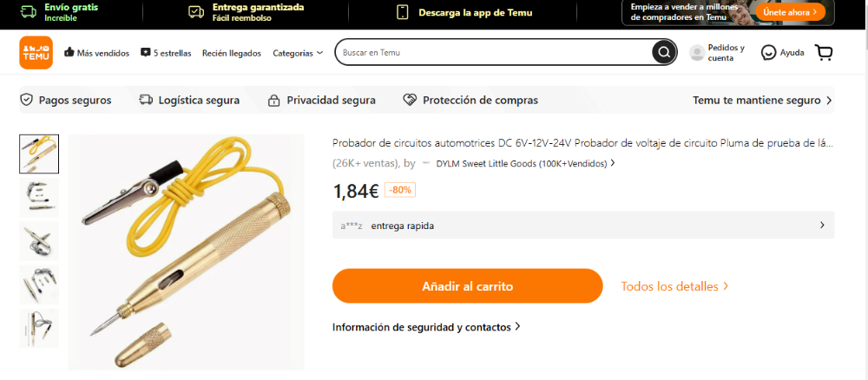Click the Temu logo icon
The image size is (868, 380).
click(36, 53)
